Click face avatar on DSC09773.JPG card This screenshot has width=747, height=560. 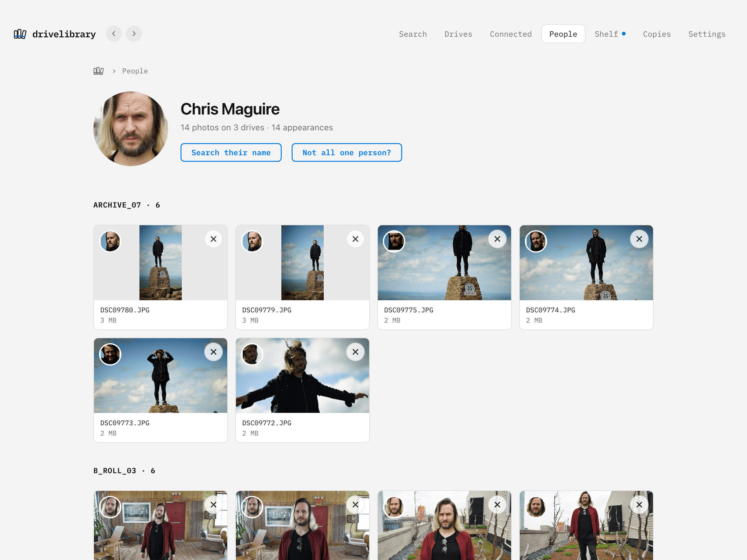[x=110, y=354]
